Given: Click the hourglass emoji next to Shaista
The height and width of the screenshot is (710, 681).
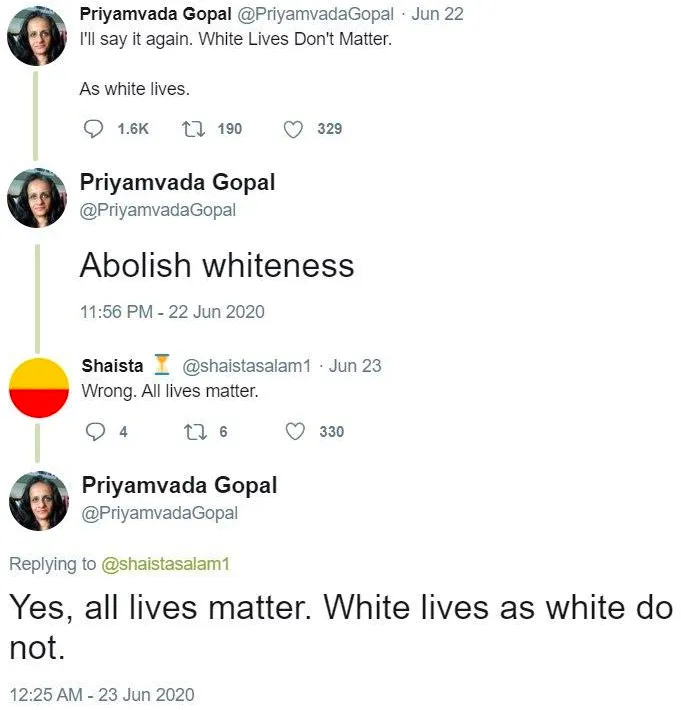Looking at the screenshot, I should point(162,365).
